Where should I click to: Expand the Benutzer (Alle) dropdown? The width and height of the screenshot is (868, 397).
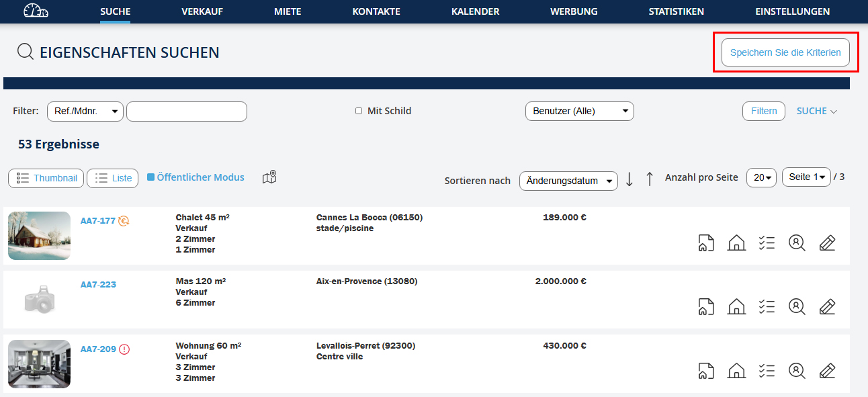[579, 112]
